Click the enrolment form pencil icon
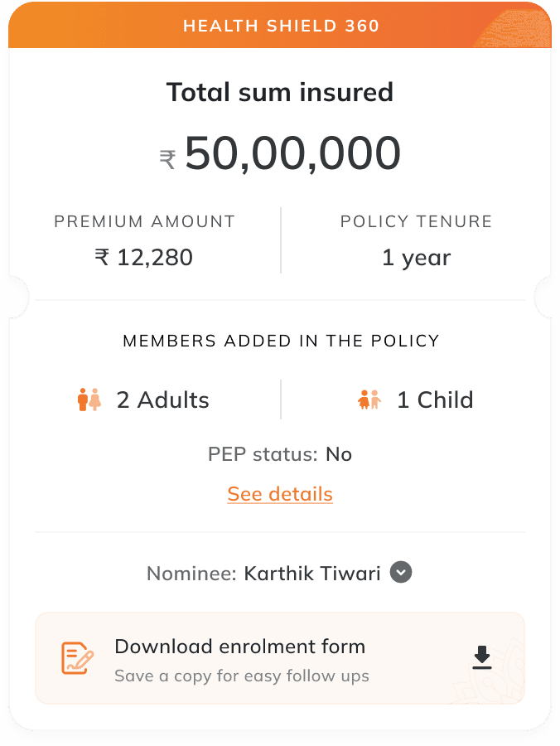Screen dimensions: 560x746 (x=78, y=658)
